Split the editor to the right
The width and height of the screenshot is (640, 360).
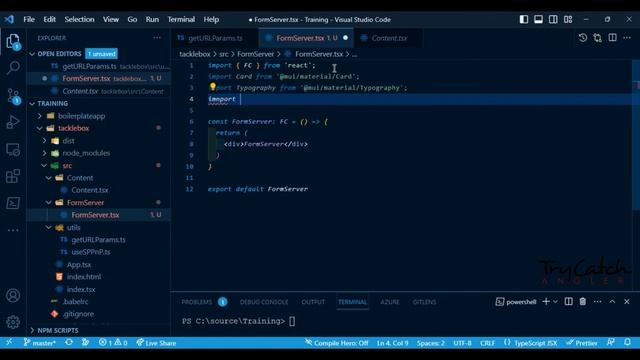612,38
